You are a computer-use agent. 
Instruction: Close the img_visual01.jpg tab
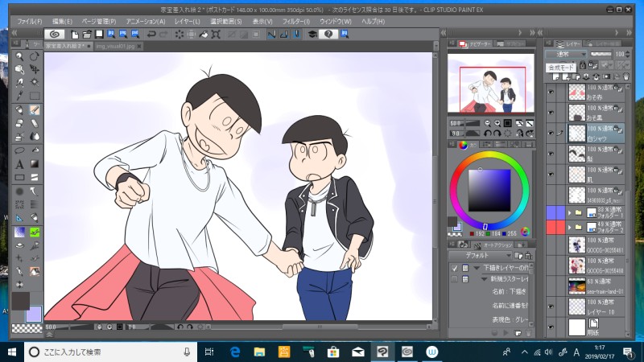139,47
